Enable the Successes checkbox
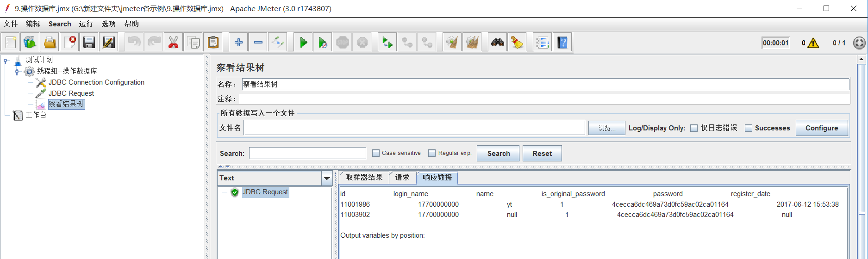The width and height of the screenshot is (868, 259). pos(749,128)
